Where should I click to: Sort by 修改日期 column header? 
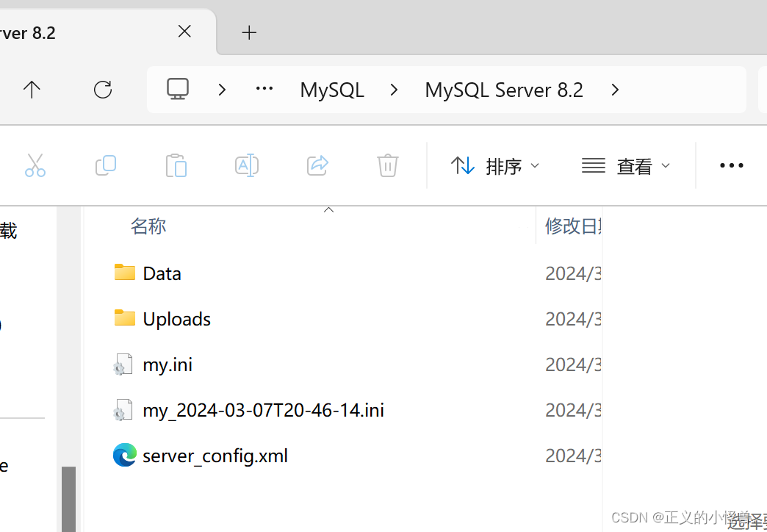[x=574, y=226]
